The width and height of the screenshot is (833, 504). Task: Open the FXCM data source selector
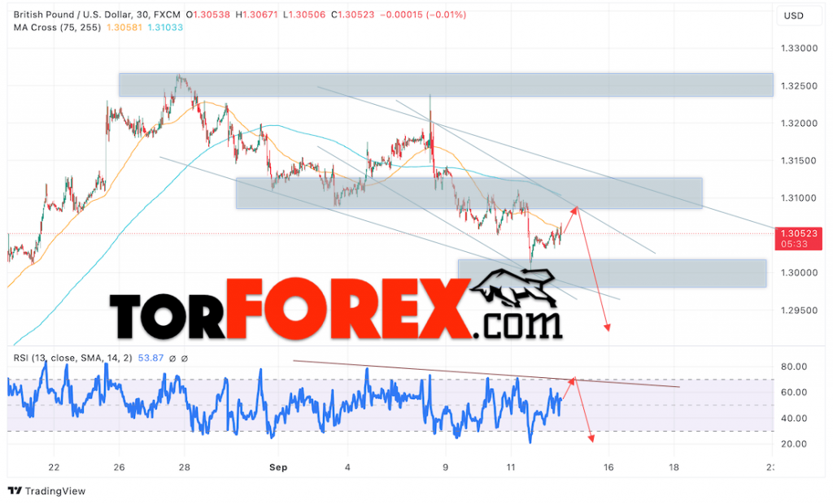(x=167, y=14)
